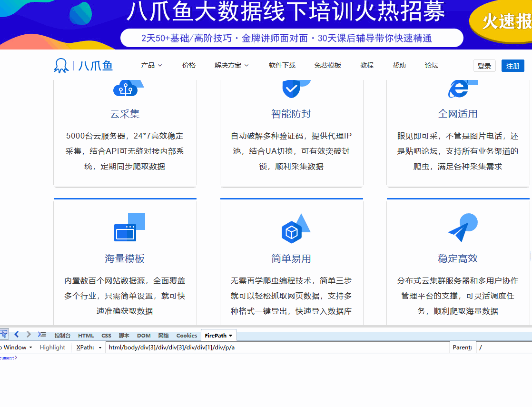Click text '无需再学爬虫编程技术，简单三步'

291,281
